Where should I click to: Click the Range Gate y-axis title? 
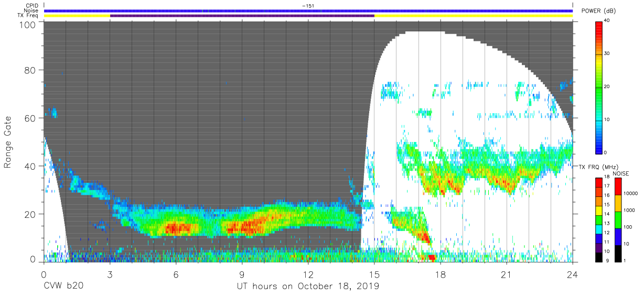tap(8, 142)
